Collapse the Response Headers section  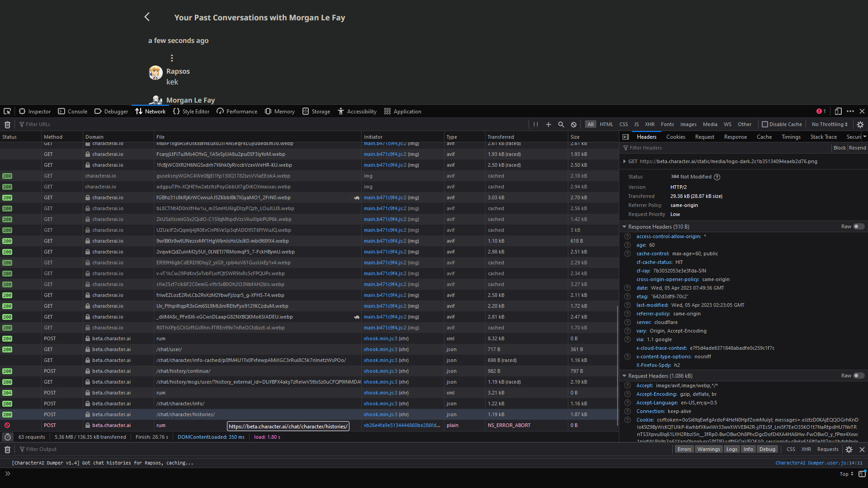tap(624, 226)
